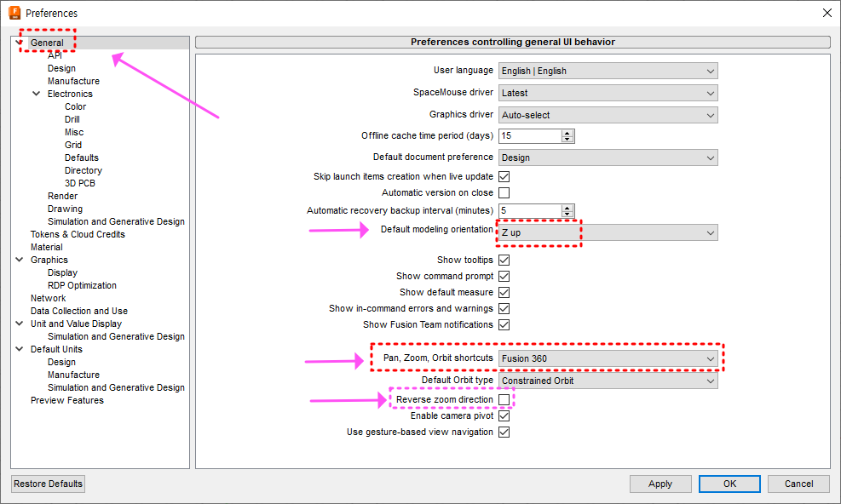Select Design under General
Viewport: 841px width, 504px height.
[x=61, y=68]
